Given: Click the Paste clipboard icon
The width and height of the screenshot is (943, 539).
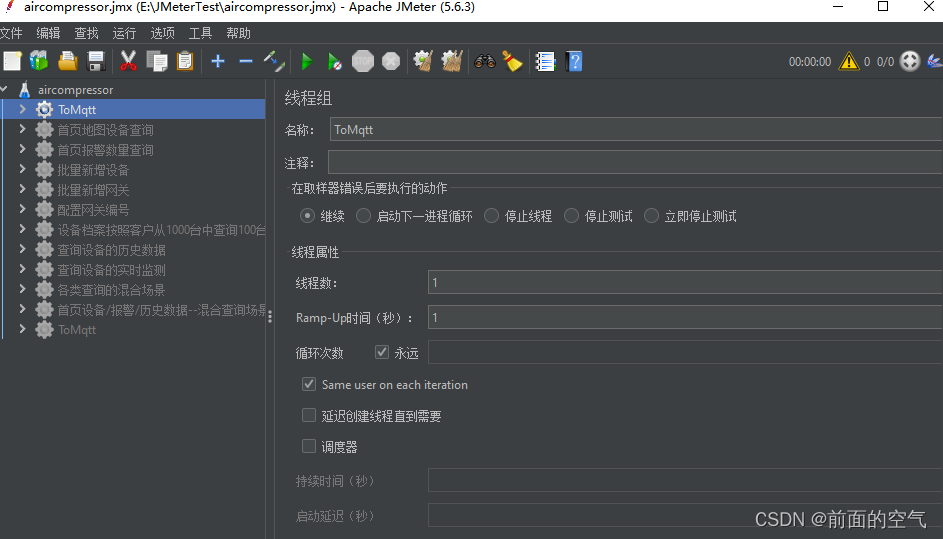Looking at the screenshot, I should point(185,61).
